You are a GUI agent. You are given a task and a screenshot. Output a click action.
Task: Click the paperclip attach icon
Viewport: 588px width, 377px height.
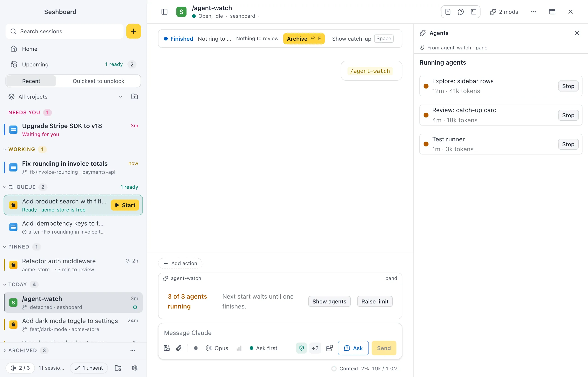pyautogui.click(x=179, y=348)
